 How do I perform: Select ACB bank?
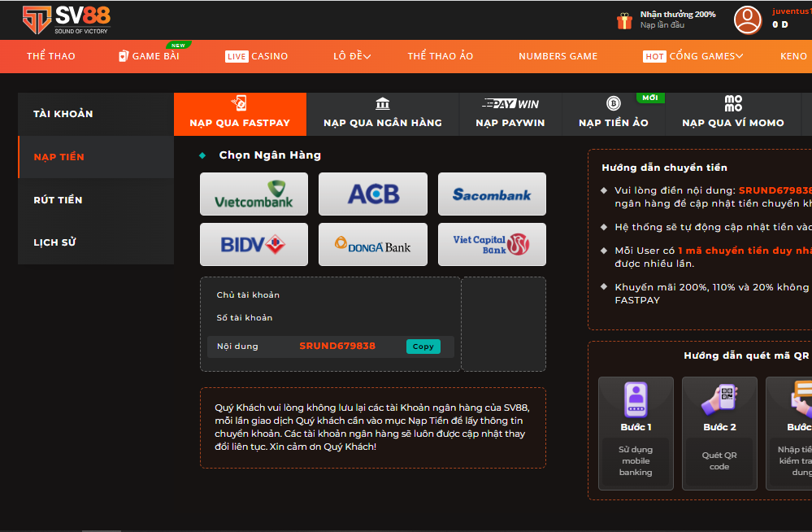pos(373,194)
